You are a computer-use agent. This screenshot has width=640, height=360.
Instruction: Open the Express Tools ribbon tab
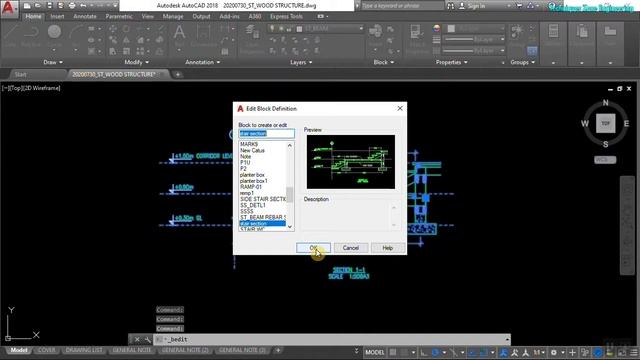[286, 16]
